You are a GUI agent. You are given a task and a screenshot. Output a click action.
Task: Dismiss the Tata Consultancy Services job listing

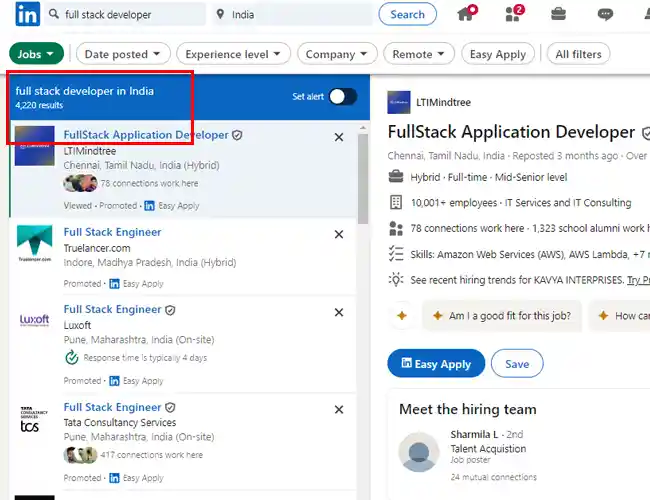[339, 410]
